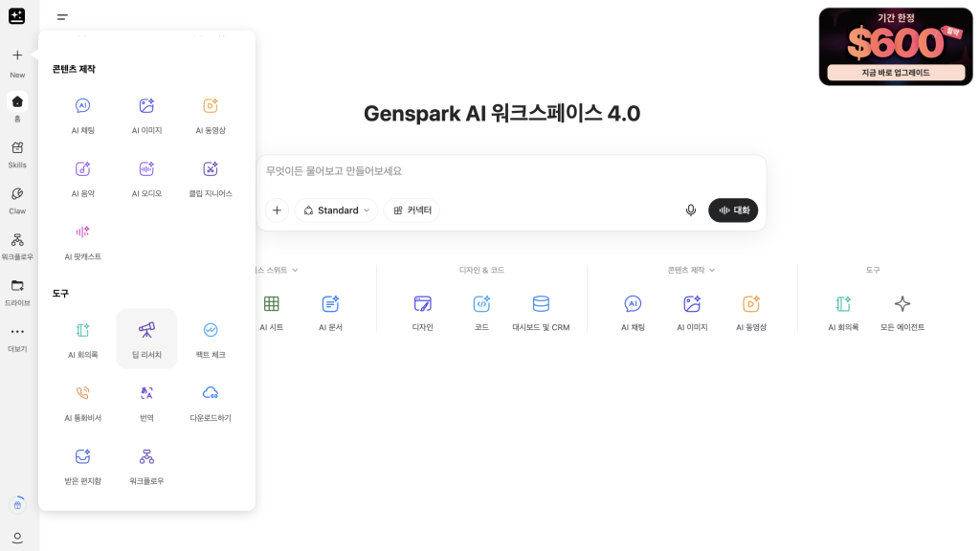Open Claw in the sidebar
The image size is (980, 551).
pos(17,201)
